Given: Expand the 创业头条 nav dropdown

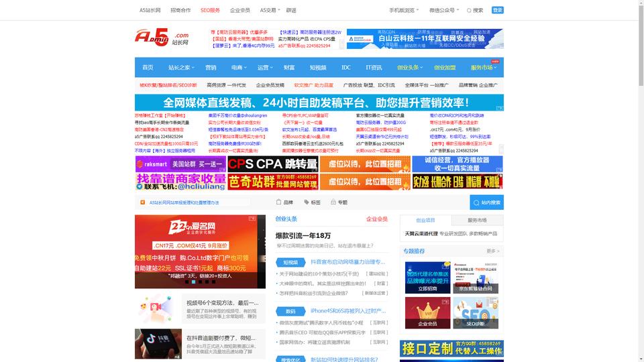Looking at the screenshot, I should [x=409, y=67].
